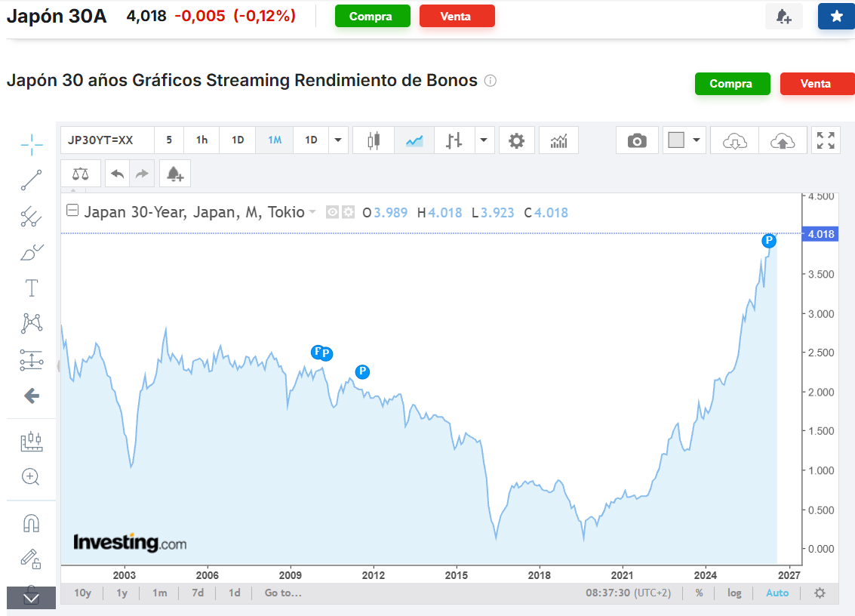The image size is (855, 616).
Task: Add to watchlist with the star button
Action: [836, 17]
